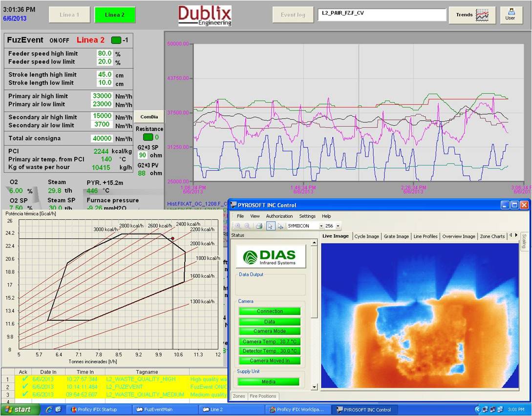Click red operating point on thermal diagram
The image size is (532, 416).
pos(173,238)
